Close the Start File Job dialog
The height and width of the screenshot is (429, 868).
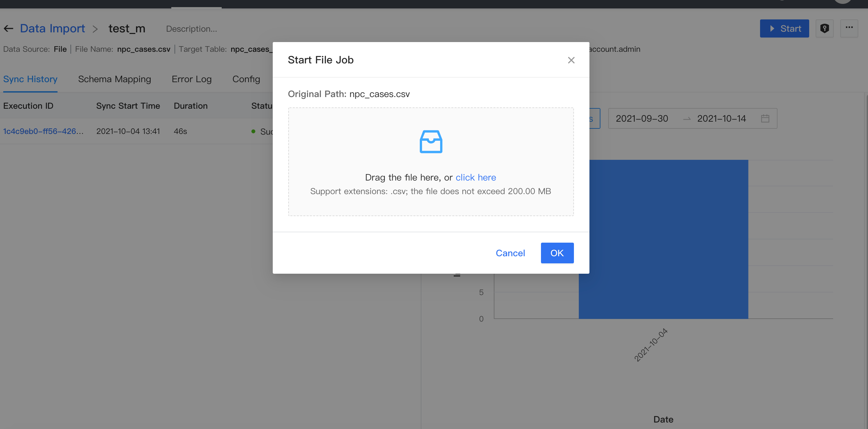tap(571, 60)
